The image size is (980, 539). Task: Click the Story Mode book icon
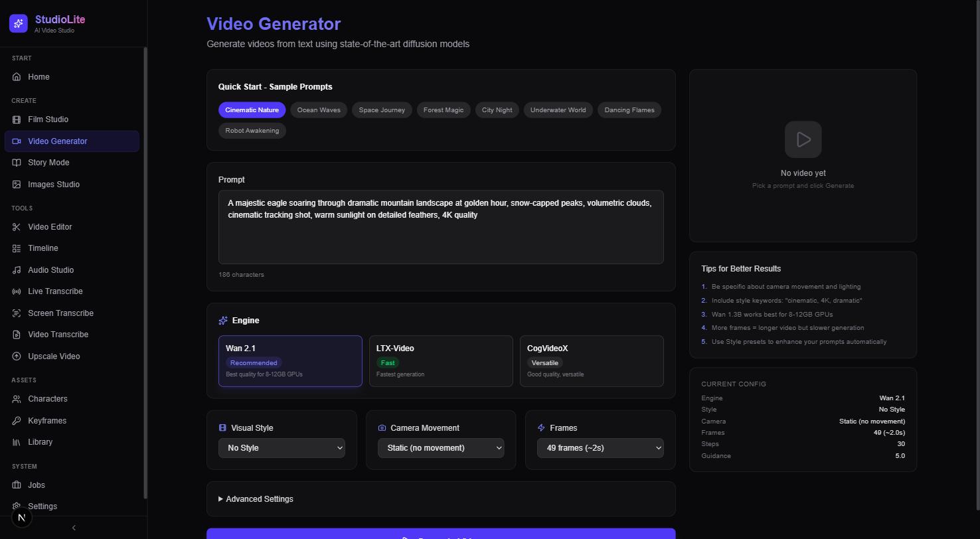click(x=17, y=163)
